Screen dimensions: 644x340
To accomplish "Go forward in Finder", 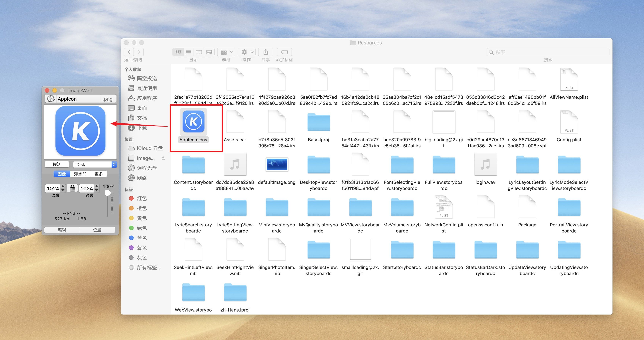I will [139, 52].
